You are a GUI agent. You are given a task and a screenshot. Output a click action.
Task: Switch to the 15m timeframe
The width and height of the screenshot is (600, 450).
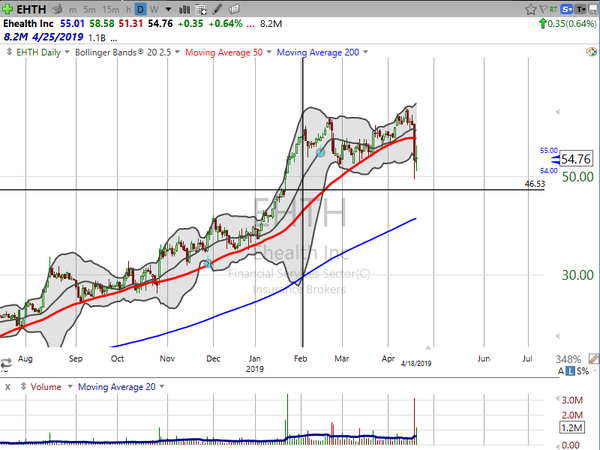coord(111,10)
